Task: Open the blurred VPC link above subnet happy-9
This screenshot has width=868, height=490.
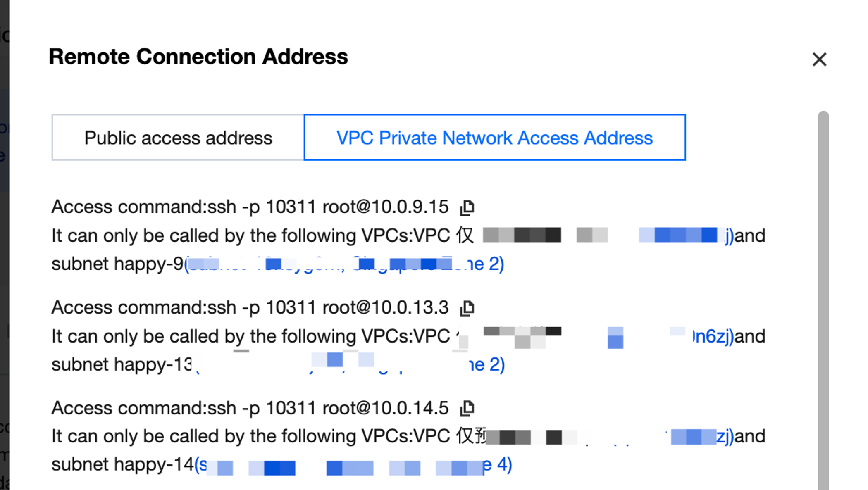Action: [x=682, y=235]
